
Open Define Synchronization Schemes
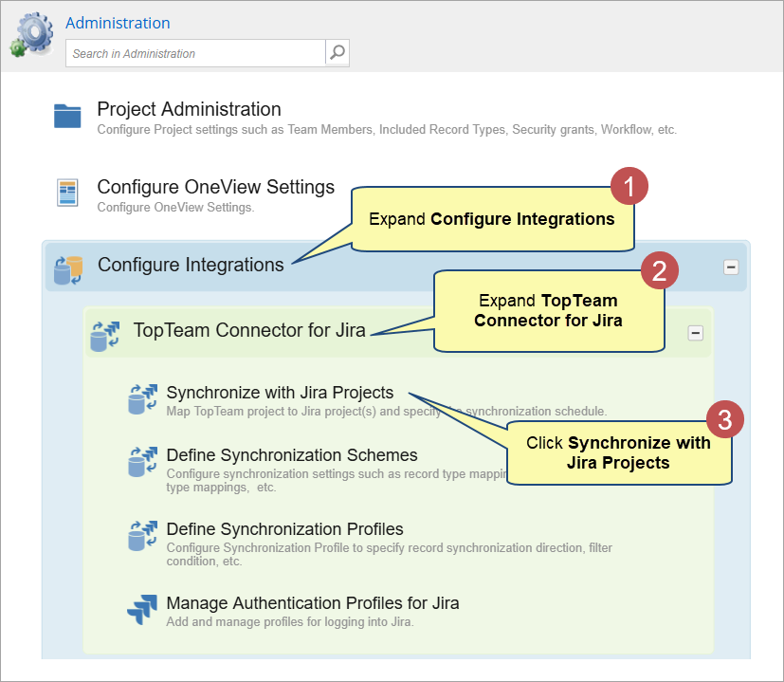pos(292,455)
